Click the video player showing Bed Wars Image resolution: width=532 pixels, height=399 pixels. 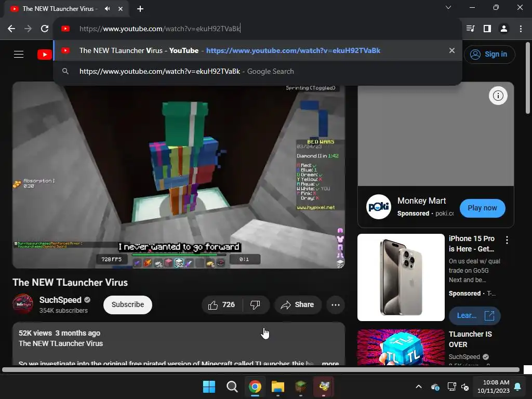click(x=179, y=175)
